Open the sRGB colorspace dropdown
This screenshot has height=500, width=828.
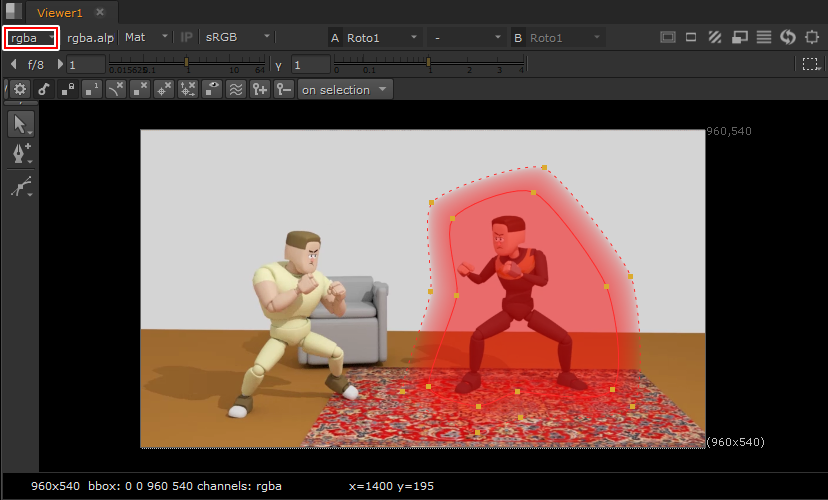click(x=237, y=37)
